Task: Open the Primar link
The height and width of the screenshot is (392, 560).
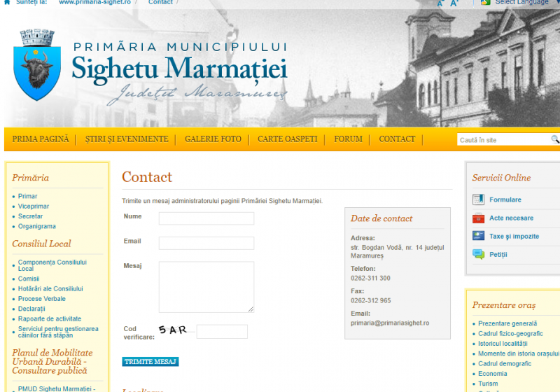Action: (x=27, y=196)
